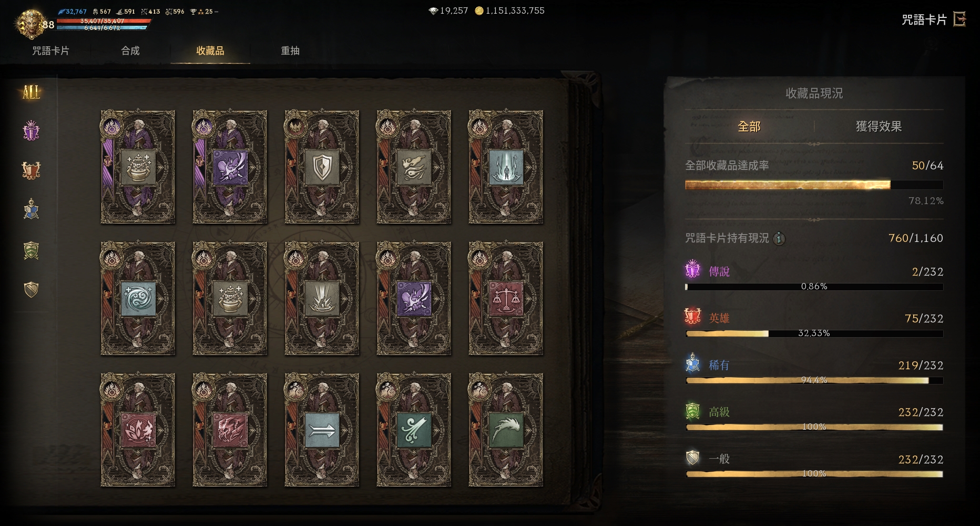The image size is (980, 526).
Task: Filter by gray common shield icon
Action: tap(31, 289)
